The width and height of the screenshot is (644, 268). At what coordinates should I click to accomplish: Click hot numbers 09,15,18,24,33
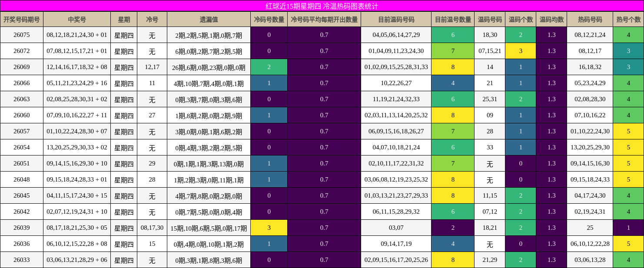coord(590,179)
